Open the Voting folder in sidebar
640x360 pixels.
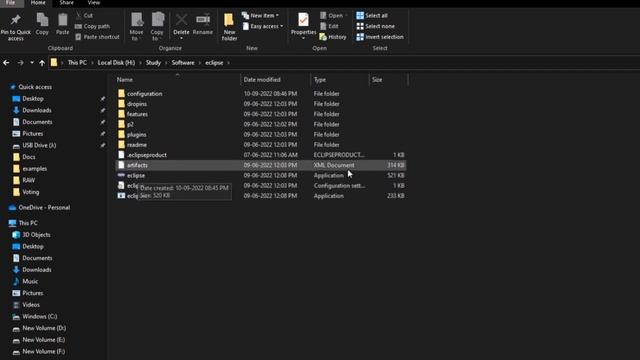[31, 192]
